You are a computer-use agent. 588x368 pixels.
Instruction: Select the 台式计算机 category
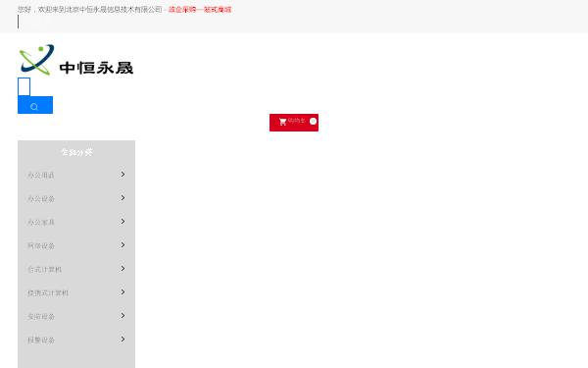(44, 269)
